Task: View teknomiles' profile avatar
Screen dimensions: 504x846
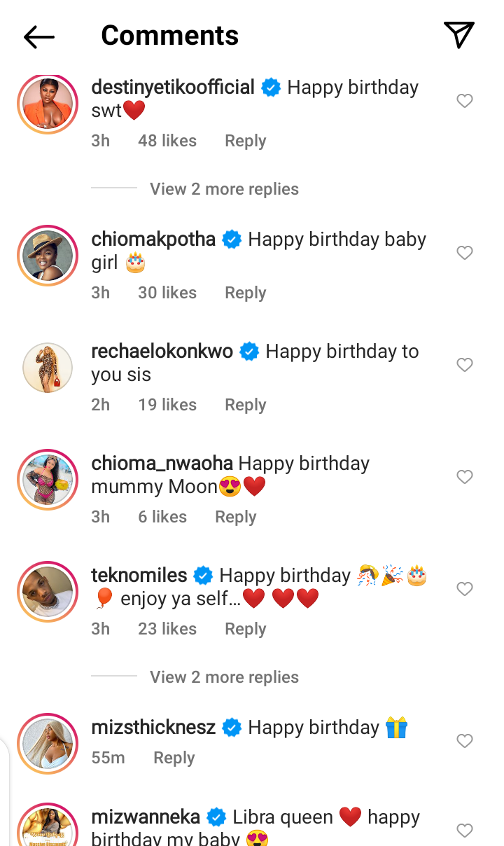Action: (x=48, y=592)
